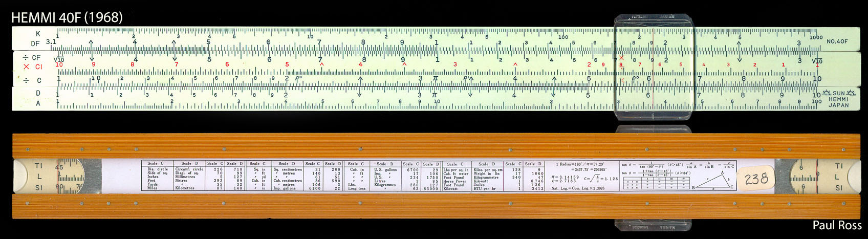
Task: Click the ρ° gauge mark under the cursor
Action: click(635, 79)
